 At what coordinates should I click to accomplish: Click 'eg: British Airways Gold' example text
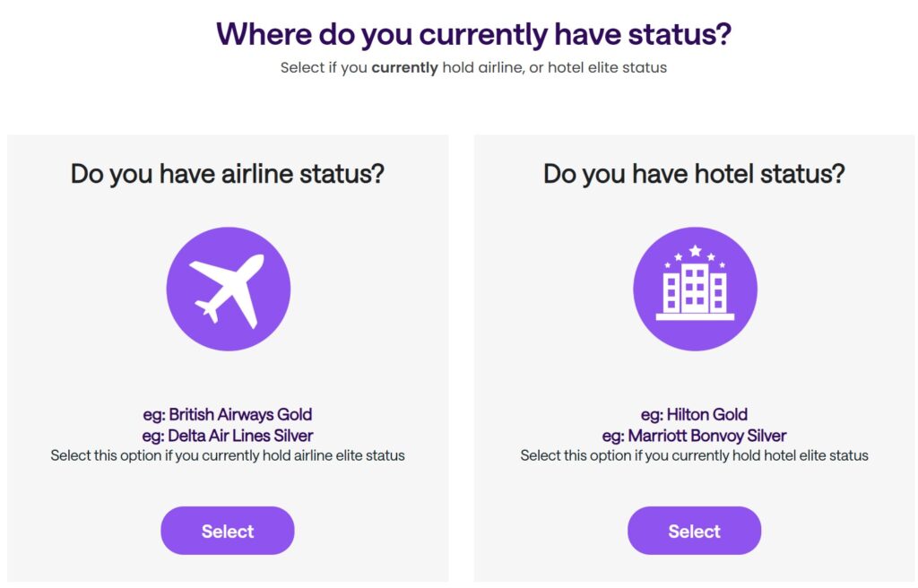point(227,415)
